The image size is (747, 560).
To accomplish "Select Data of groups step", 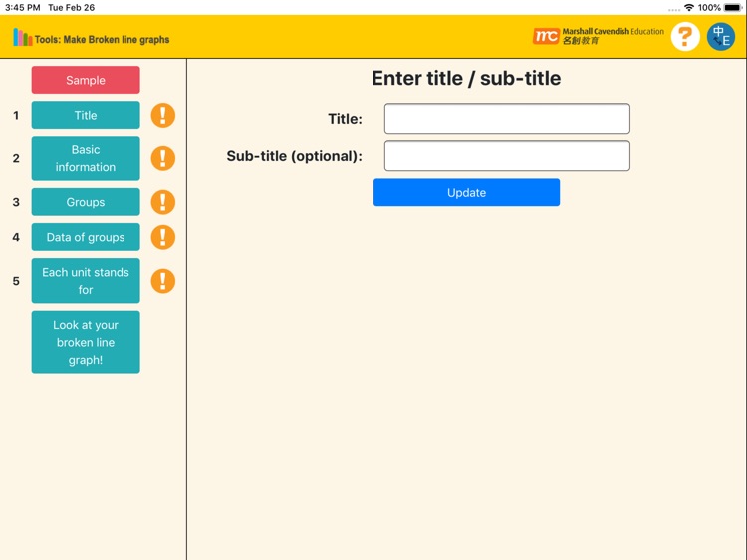I will pos(86,237).
